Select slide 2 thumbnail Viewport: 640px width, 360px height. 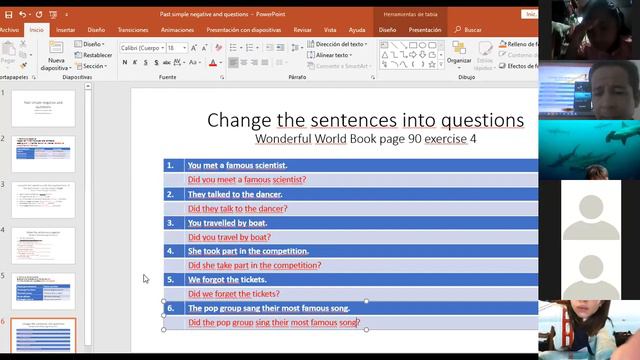point(43,154)
